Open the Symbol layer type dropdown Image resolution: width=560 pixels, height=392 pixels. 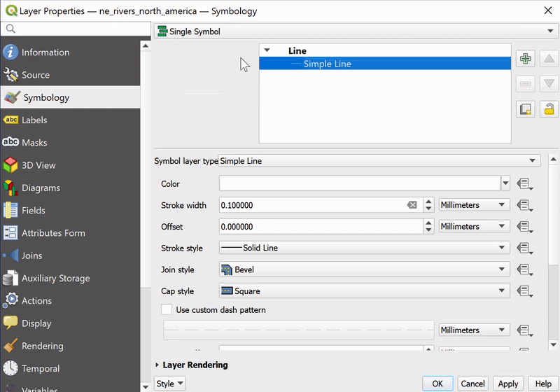pos(379,161)
